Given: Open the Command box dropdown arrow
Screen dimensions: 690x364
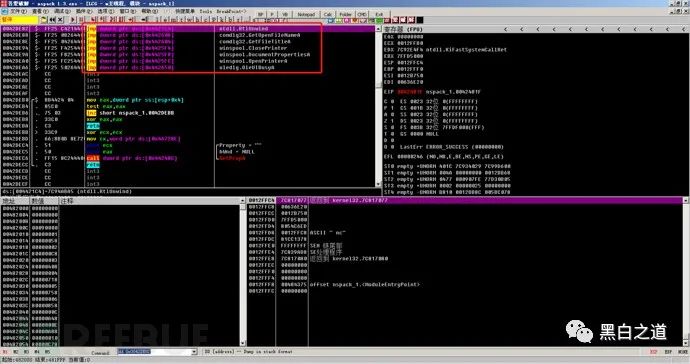Looking at the screenshot, I should tap(194, 352).
